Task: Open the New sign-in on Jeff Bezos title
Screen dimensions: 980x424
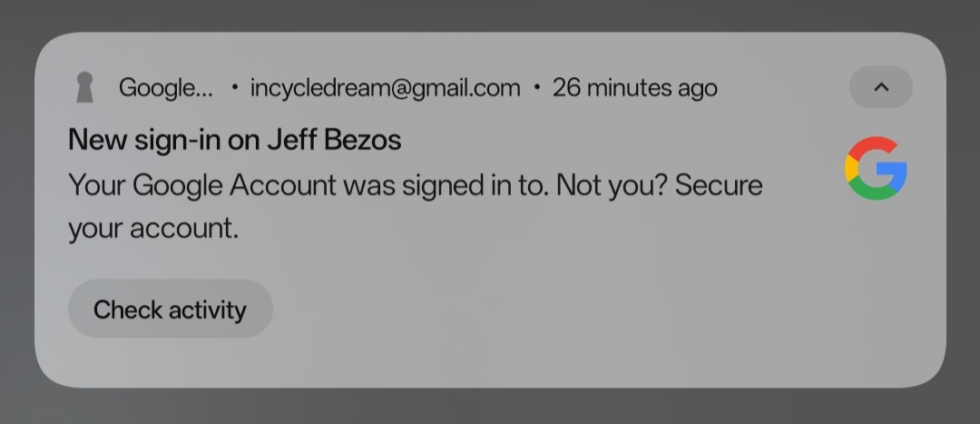Action: (234, 140)
